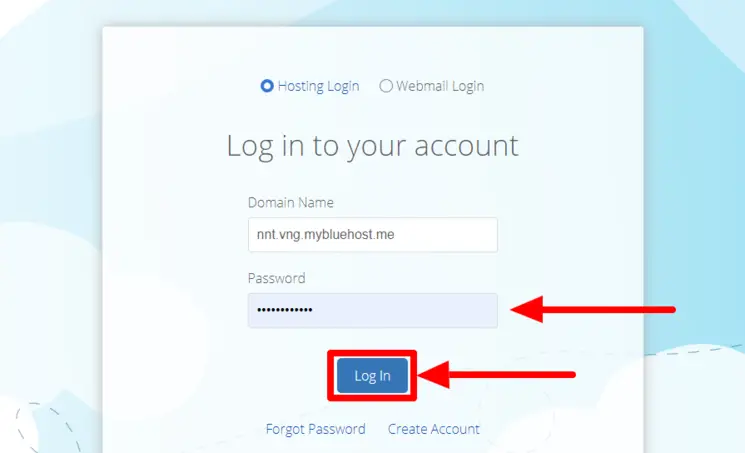
Task: Click the dashed line decoration at right edge
Action: click(x=695, y=350)
